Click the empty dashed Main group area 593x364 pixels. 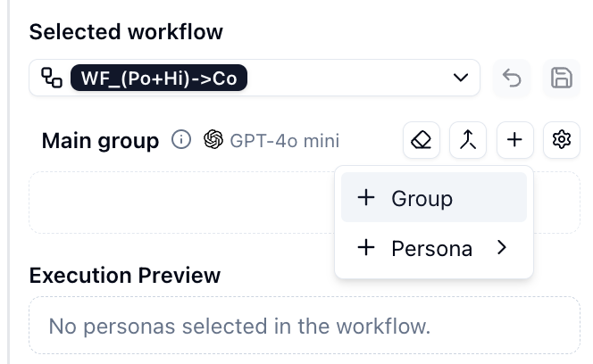179,203
